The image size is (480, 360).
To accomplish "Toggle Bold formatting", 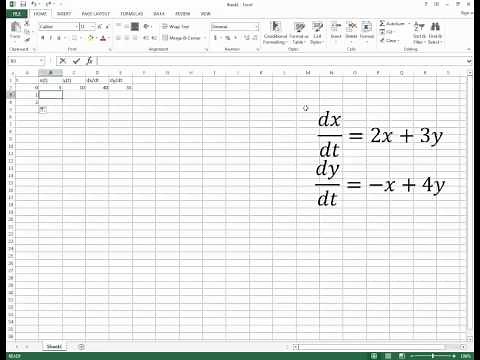I will 43,38.
